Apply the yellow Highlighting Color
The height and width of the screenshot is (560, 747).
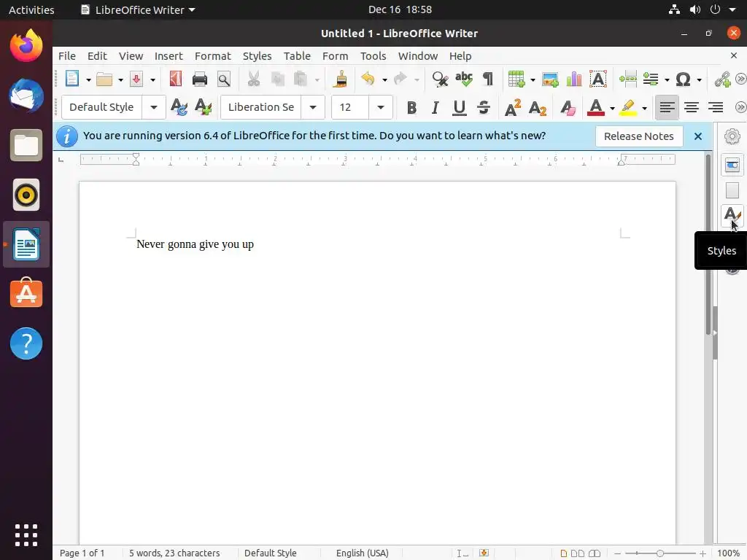[628, 108]
